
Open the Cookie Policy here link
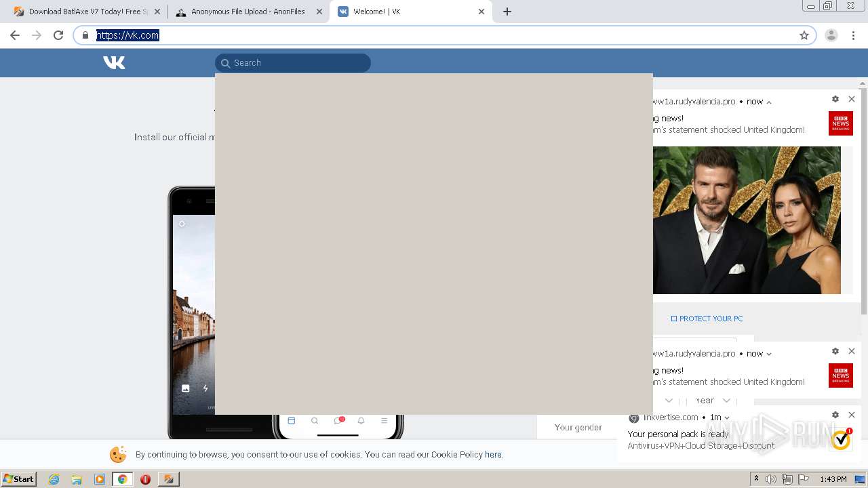[x=493, y=455]
